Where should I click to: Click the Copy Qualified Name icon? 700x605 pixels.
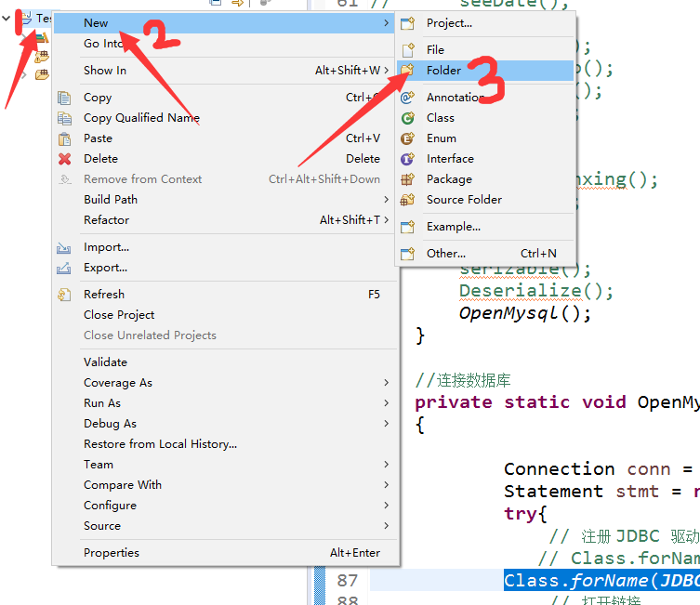coord(64,118)
